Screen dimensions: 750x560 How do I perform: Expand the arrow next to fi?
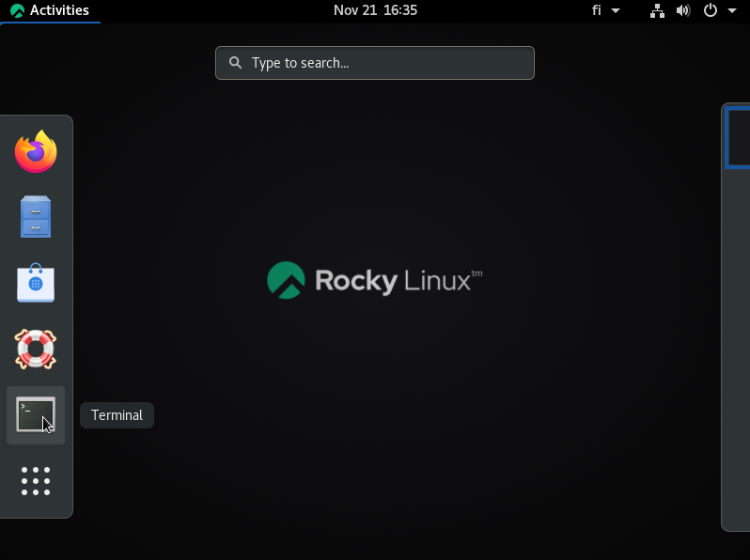pos(616,10)
